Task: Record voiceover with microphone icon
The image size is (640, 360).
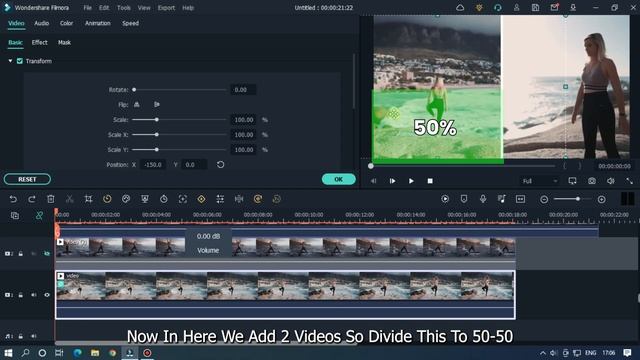Action: (483, 199)
